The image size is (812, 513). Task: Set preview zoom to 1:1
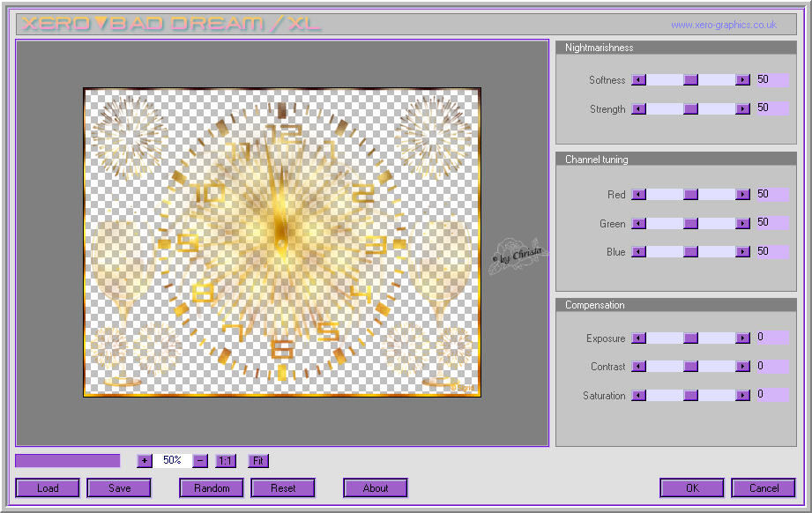226,460
